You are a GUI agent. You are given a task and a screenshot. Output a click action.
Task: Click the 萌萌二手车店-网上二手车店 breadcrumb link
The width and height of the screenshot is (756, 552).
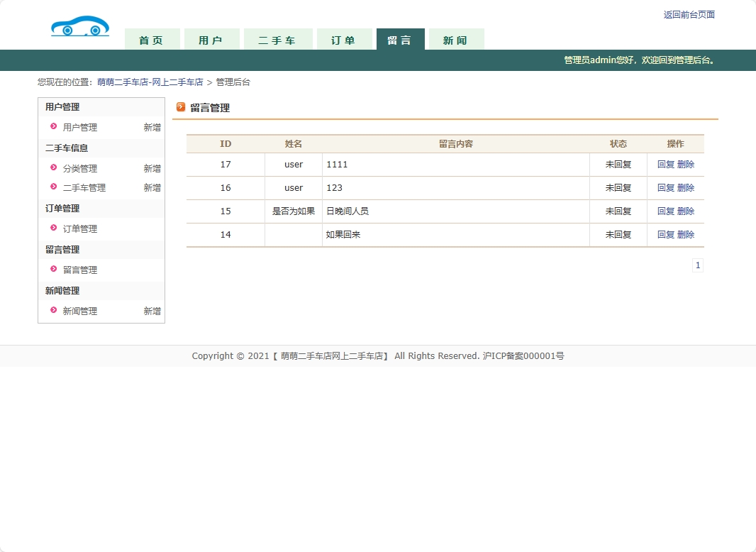pos(150,82)
